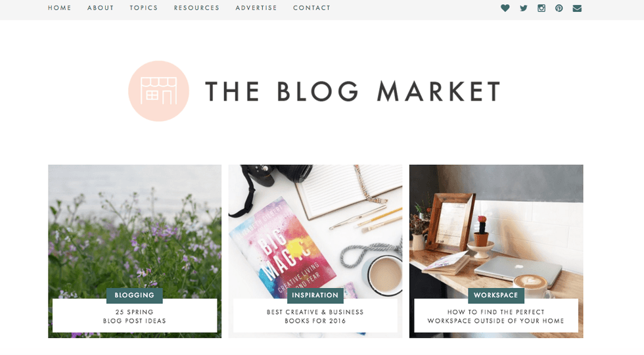Open the About page
The height and width of the screenshot is (355, 644).
click(101, 8)
